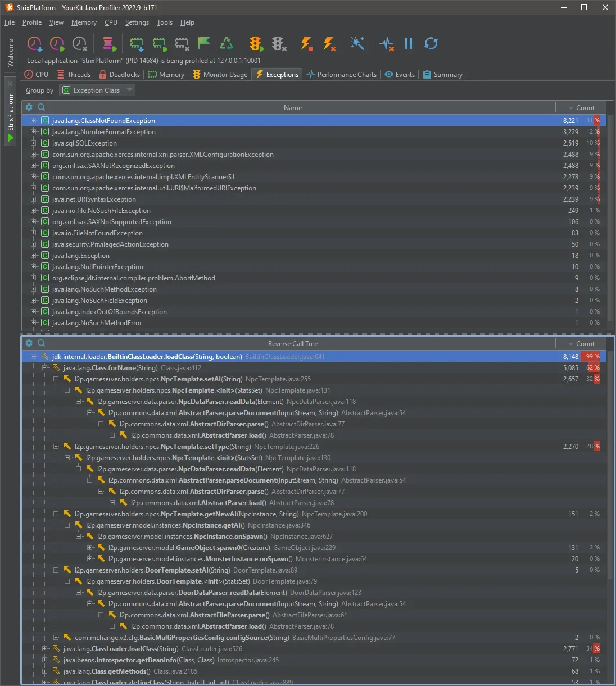
Task: Switch to the Summary tab
Action: [443, 74]
